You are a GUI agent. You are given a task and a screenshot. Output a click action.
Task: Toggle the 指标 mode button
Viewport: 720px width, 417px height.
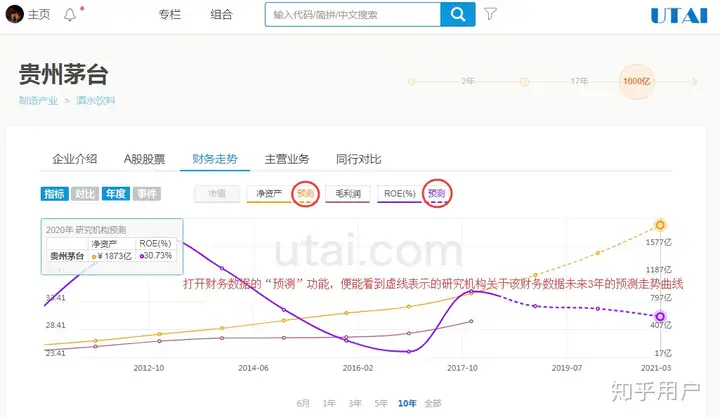coord(54,194)
